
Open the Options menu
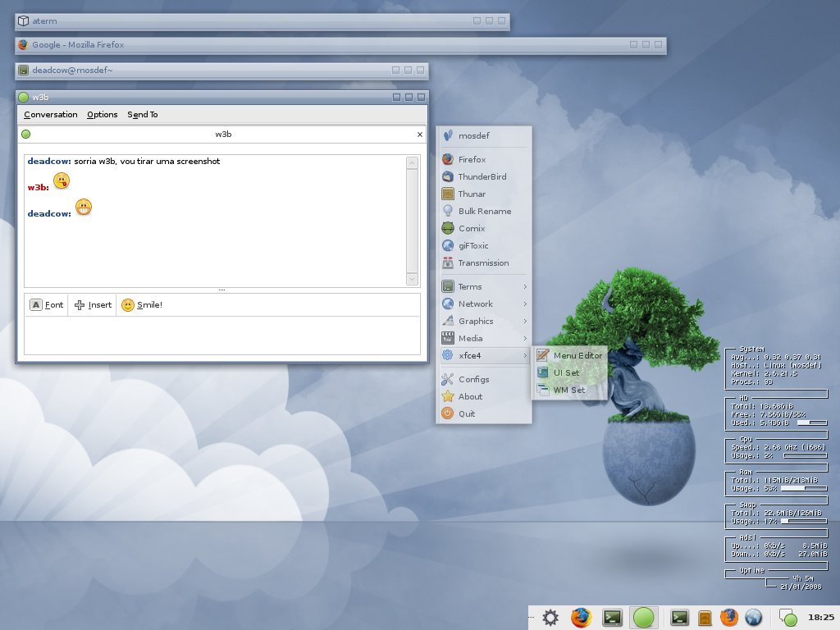103,115
